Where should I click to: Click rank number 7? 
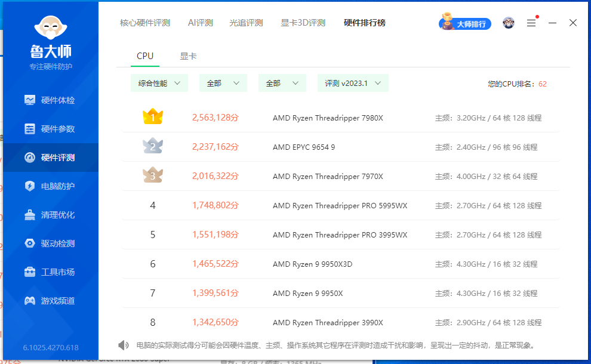[x=153, y=293]
